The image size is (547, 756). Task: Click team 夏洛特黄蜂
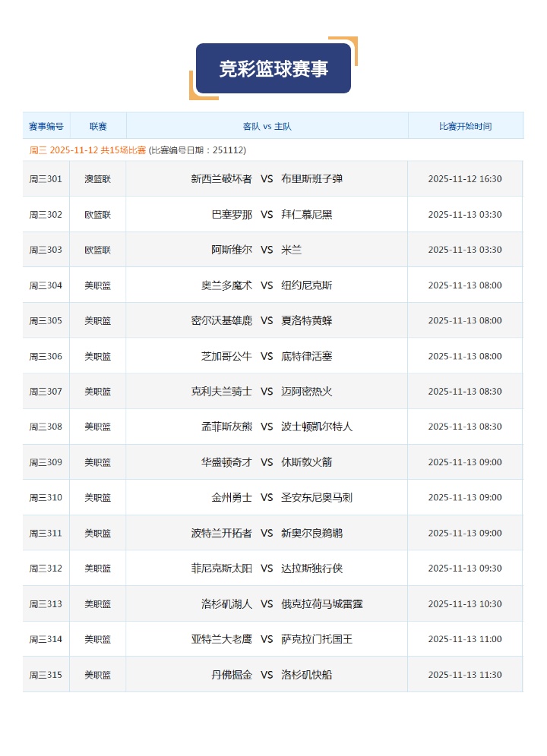[306, 321]
